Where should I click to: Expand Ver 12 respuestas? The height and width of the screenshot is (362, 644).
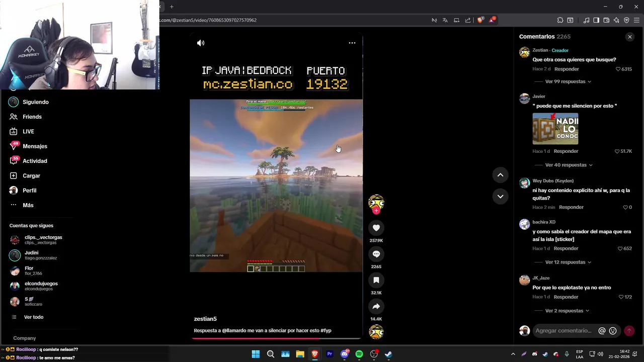pos(568,262)
